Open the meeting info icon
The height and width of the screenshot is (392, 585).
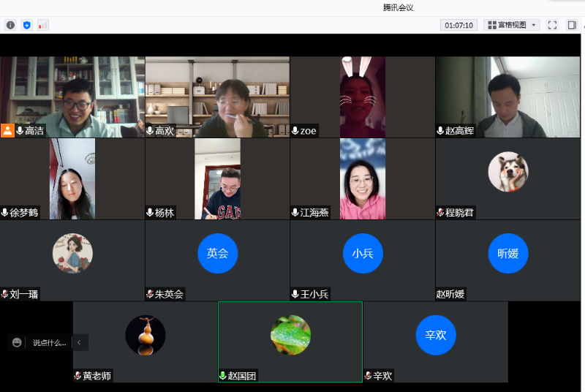[x=10, y=25]
